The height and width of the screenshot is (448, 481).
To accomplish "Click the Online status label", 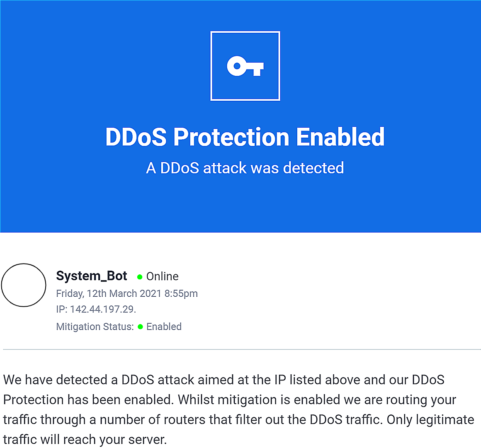I will click(x=162, y=276).
